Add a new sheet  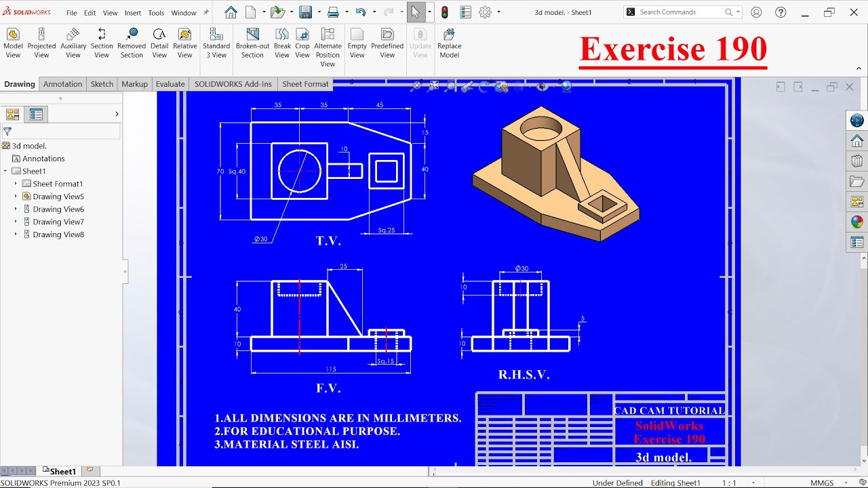click(x=90, y=470)
